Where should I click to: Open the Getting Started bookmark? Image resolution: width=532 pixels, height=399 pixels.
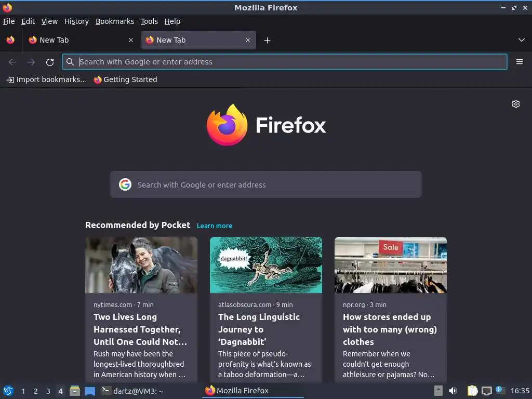click(x=126, y=79)
